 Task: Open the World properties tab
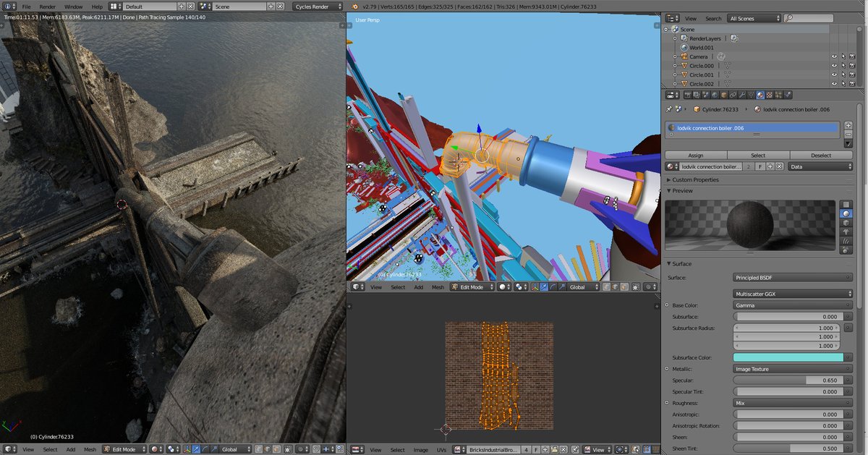[x=715, y=95]
